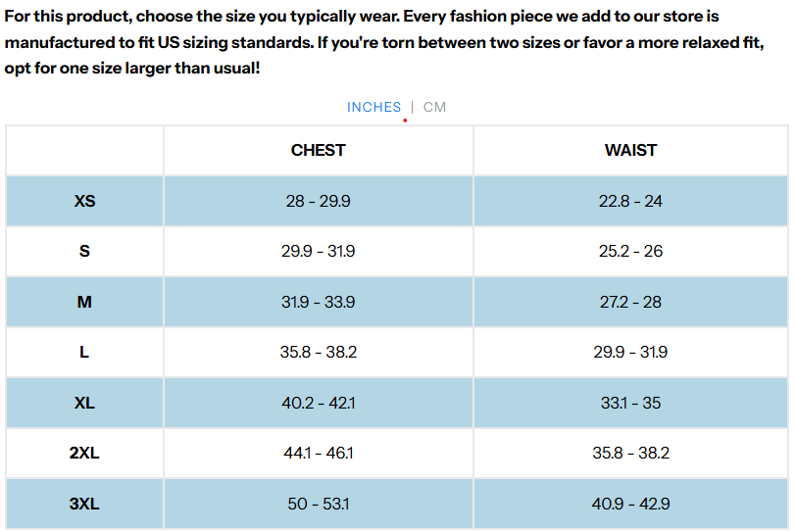Click the M waist value 27.2 - 28
The image size is (795, 532).
click(x=630, y=302)
